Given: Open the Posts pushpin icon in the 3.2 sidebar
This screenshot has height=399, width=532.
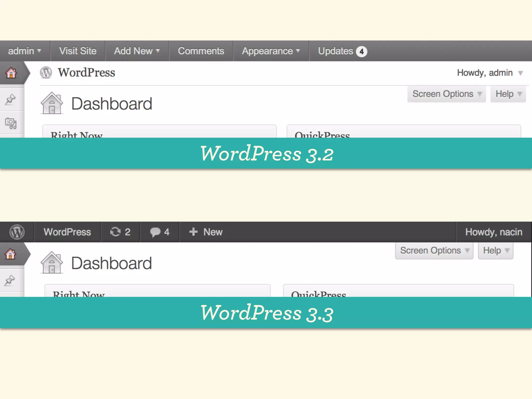Looking at the screenshot, I should click(x=10, y=99).
